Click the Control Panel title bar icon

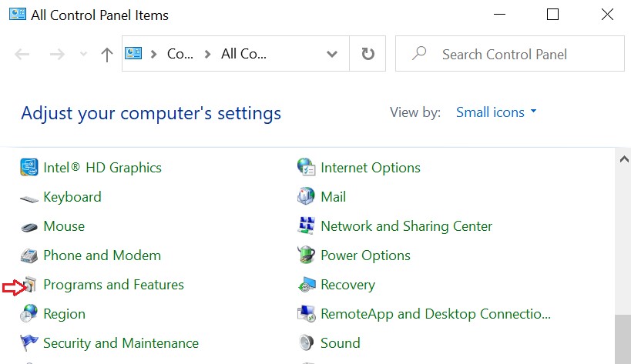17,14
